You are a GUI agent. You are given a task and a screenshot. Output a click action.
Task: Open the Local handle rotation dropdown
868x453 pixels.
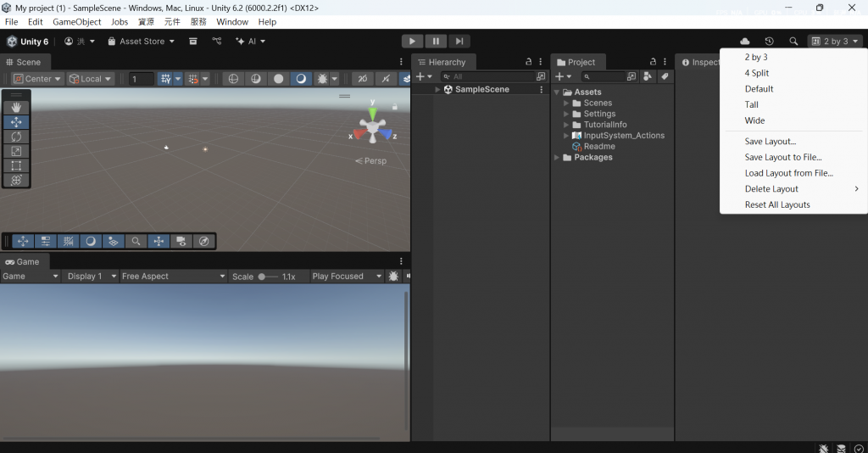(x=90, y=79)
